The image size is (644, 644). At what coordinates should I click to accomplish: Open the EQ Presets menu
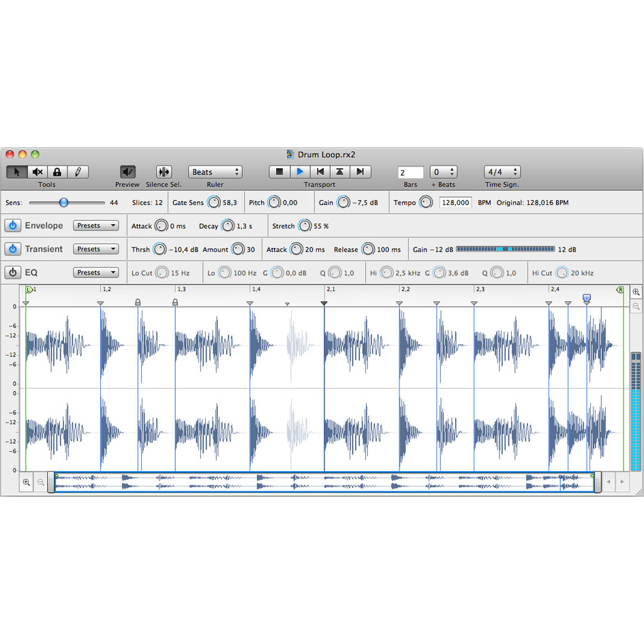click(x=95, y=273)
